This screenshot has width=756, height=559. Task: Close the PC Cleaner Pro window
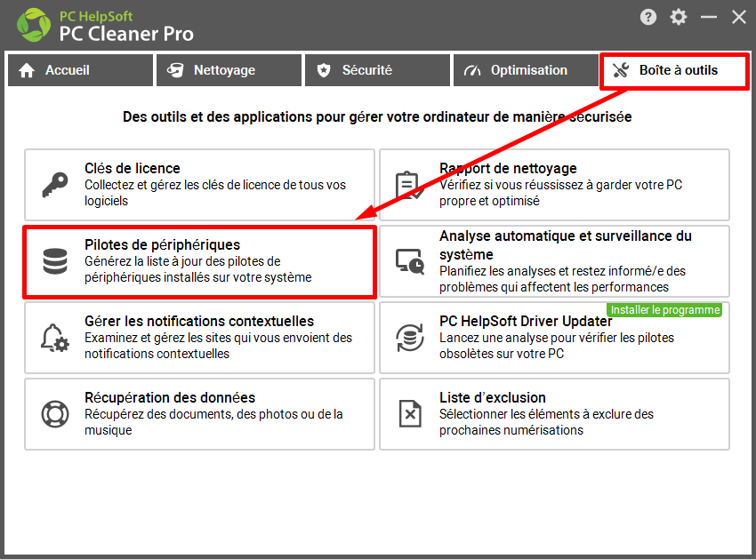(738, 18)
